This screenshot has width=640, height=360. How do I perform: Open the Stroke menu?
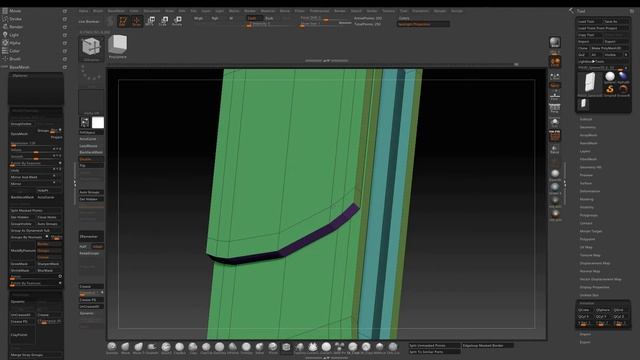tap(16, 19)
